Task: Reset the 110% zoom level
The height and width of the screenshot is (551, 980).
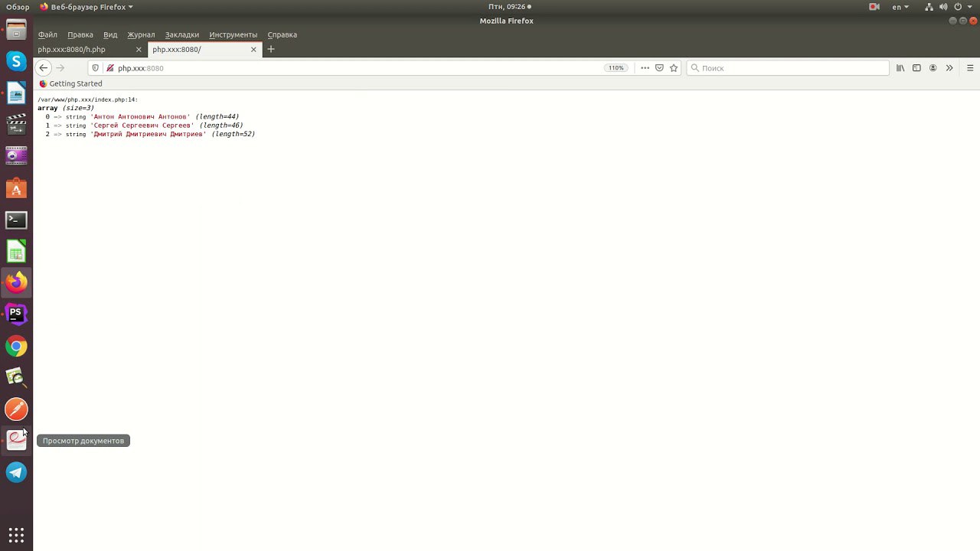Action: 616,68
